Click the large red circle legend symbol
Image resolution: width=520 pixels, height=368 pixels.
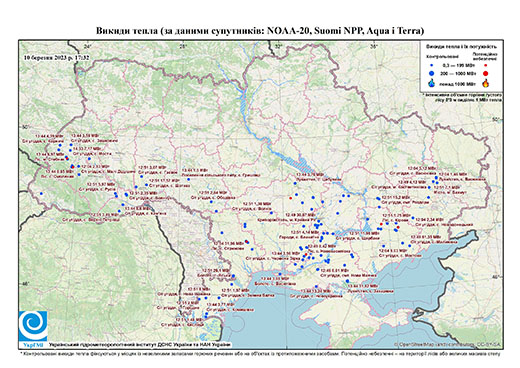[486, 73]
